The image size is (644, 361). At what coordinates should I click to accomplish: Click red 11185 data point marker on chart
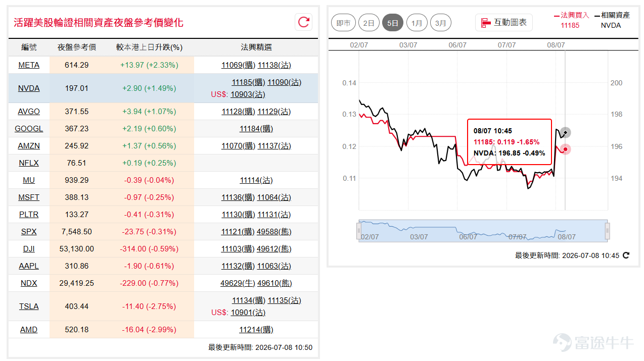click(x=565, y=149)
